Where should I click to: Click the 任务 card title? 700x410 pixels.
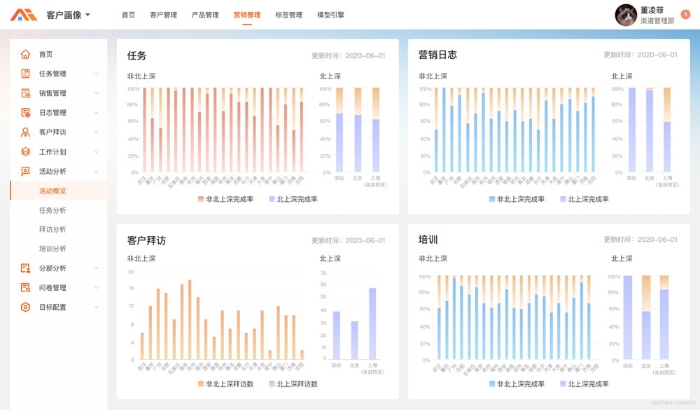coord(137,55)
